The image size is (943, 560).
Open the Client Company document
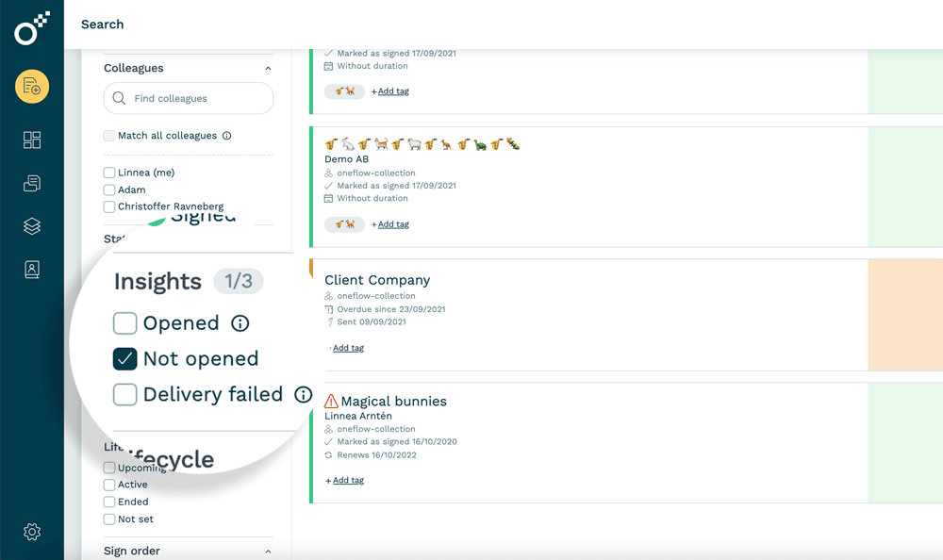(x=377, y=280)
